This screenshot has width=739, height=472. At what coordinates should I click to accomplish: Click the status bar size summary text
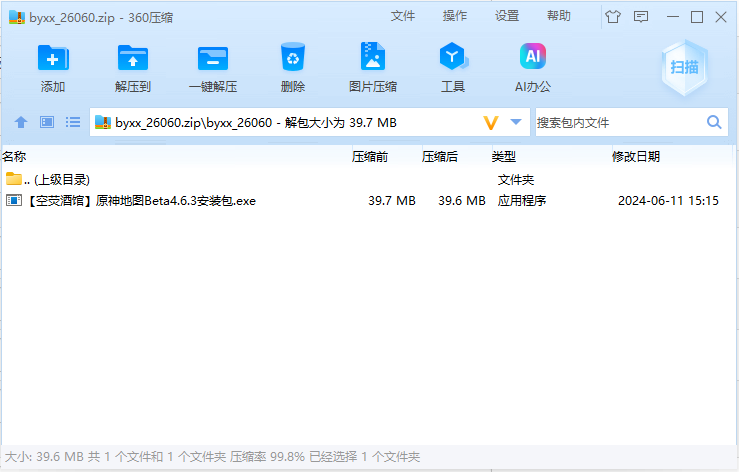point(212,456)
